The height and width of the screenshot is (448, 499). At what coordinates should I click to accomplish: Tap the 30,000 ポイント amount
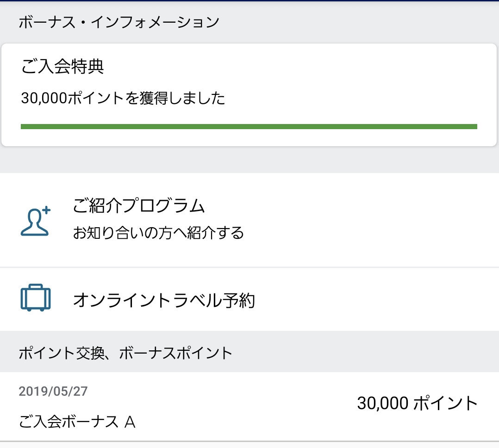417,403
